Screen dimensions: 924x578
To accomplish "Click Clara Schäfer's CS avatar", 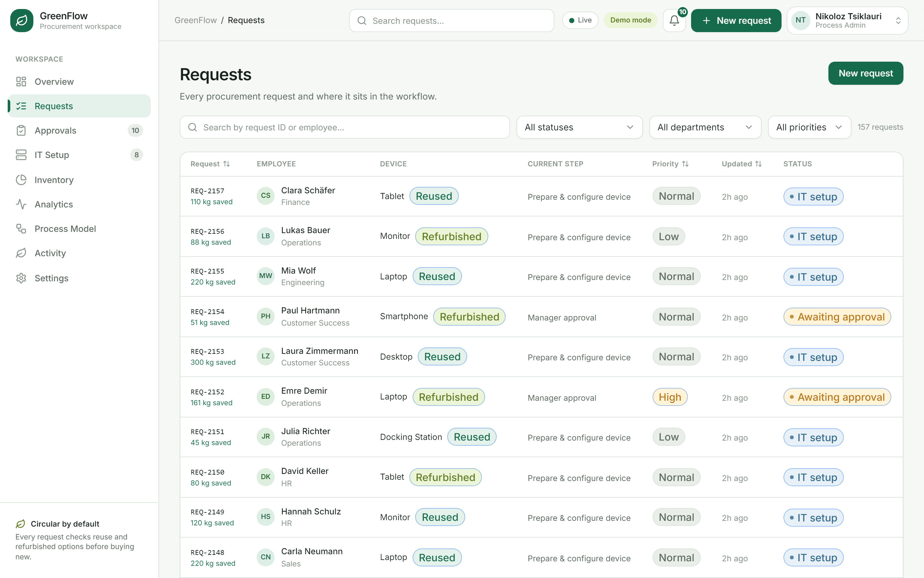I will [266, 196].
